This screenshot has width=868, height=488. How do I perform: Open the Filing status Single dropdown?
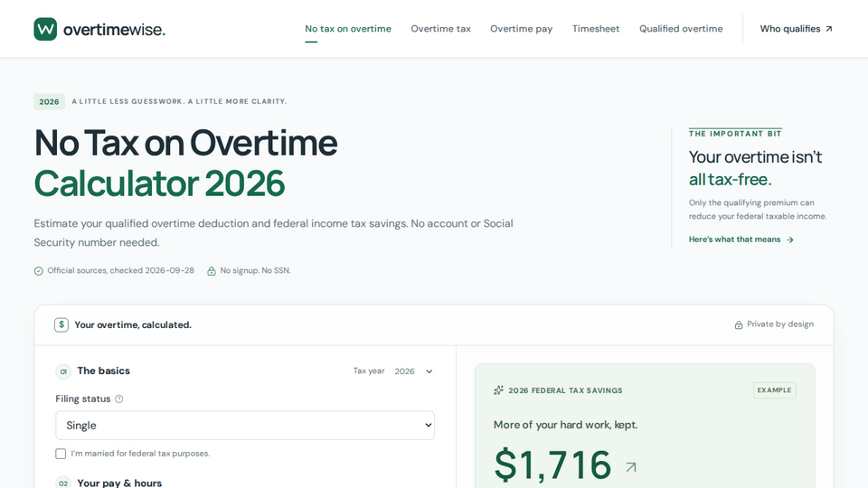[x=245, y=425]
